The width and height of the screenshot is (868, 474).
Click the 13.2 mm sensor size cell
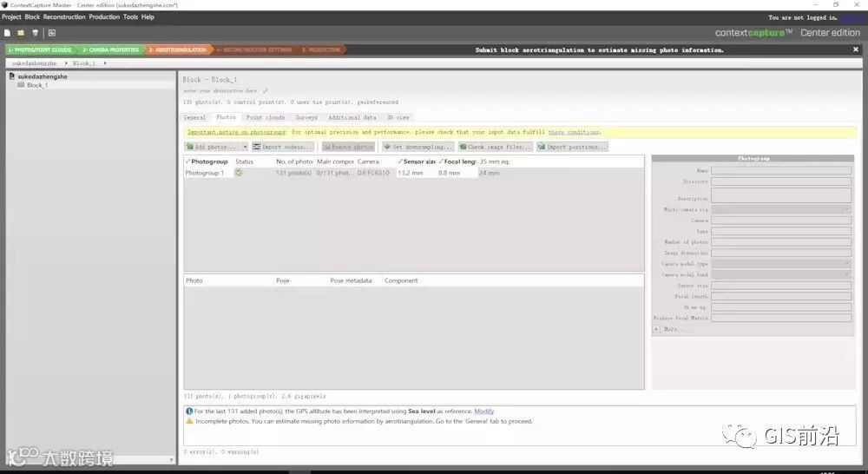(417, 173)
